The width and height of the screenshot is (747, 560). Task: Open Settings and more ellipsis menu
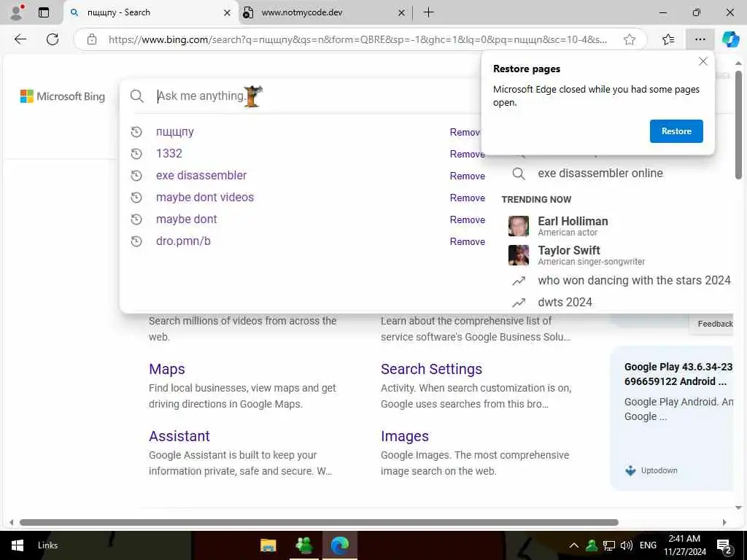[x=700, y=39]
